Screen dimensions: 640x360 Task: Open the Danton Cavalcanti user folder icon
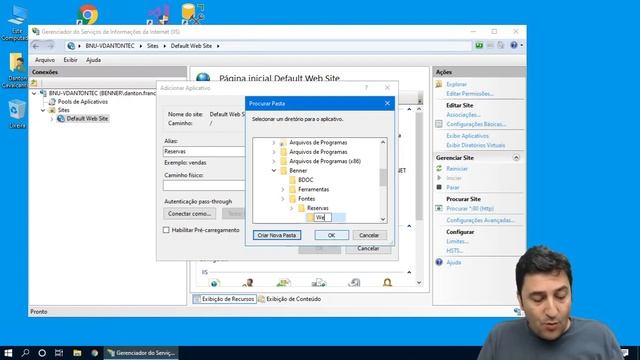17,70
